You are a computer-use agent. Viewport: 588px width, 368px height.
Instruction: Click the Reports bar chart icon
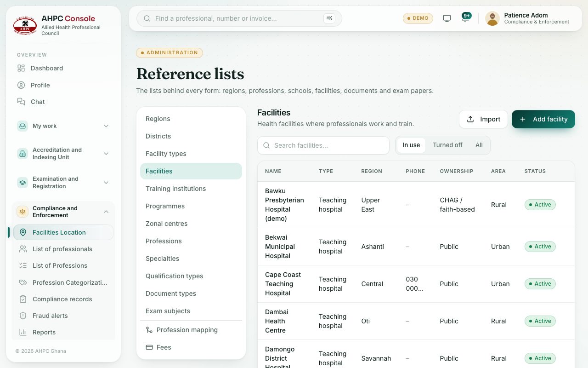pos(23,332)
